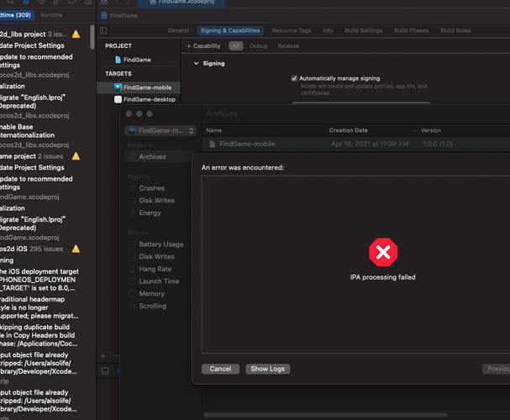Select 'Enable Base Internationalization' issue
This screenshot has height=420, width=510.
coord(28,131)
